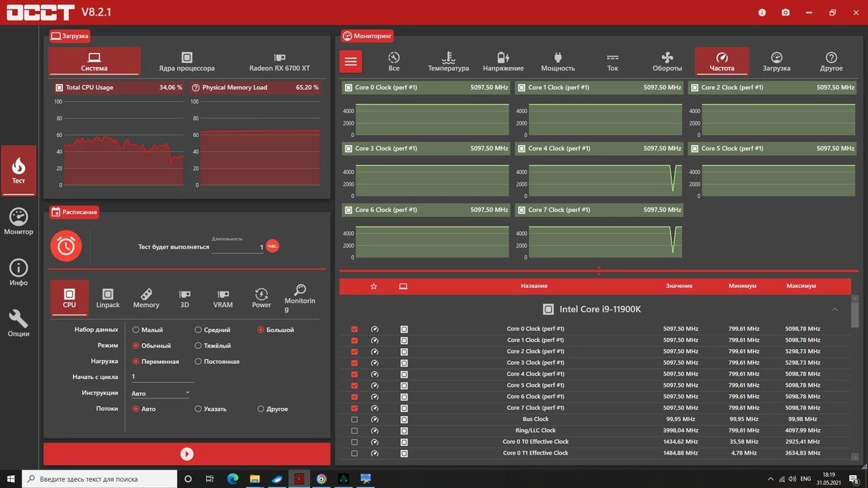Open the Опции settings section
Viewport: 868px width, 488px height.
[x=18, y=323]
